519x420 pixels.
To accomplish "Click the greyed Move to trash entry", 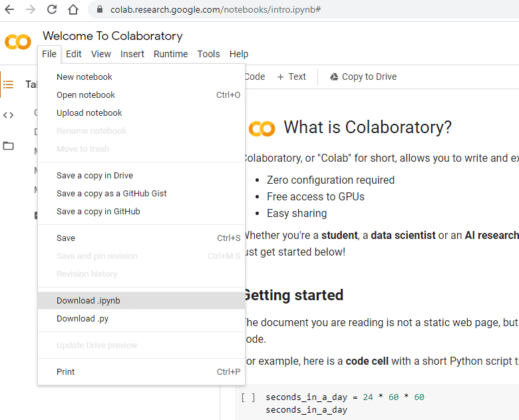I will [x=141, y=148].
